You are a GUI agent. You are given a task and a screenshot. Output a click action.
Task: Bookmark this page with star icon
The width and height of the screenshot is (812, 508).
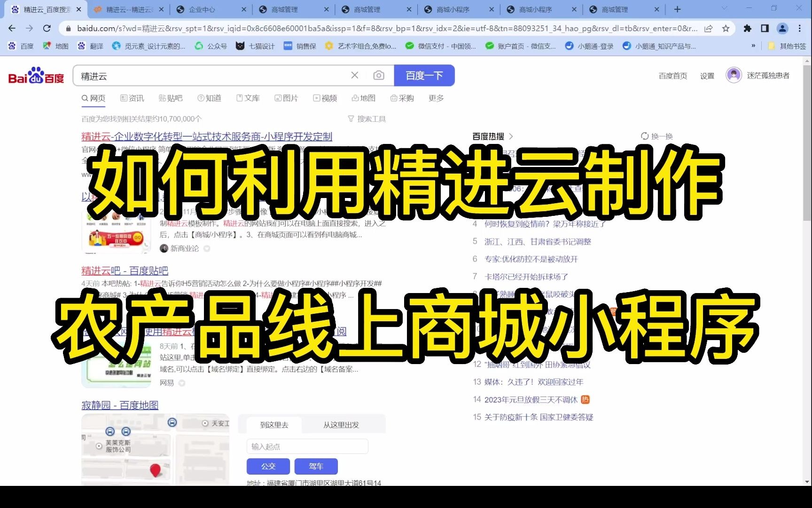(726, 28)
